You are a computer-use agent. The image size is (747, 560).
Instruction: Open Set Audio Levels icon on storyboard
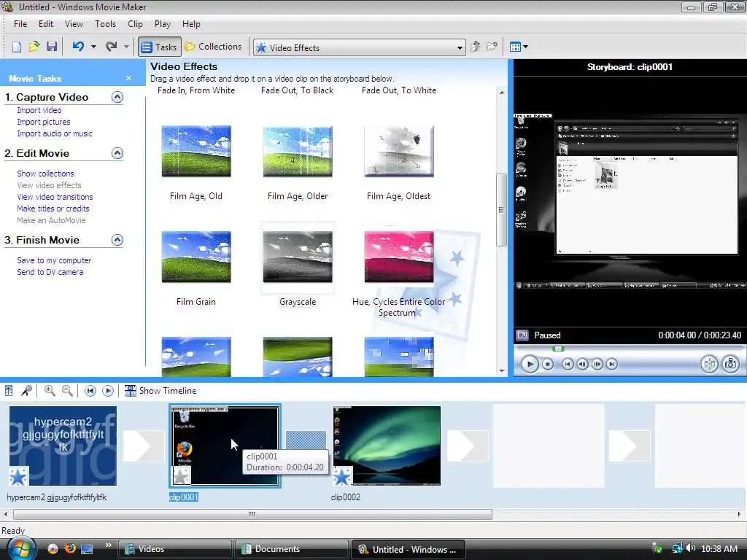point(9,391)
